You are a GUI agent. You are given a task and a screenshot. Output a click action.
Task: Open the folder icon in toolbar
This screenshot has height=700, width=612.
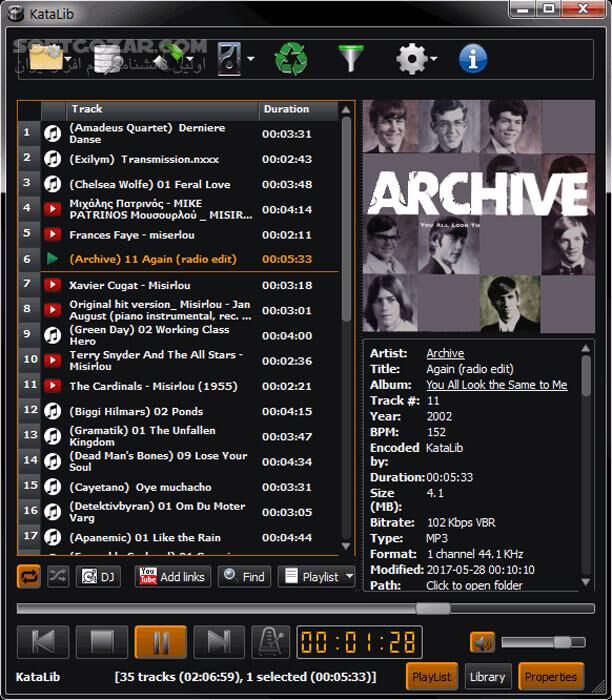(x=45, y=58)
